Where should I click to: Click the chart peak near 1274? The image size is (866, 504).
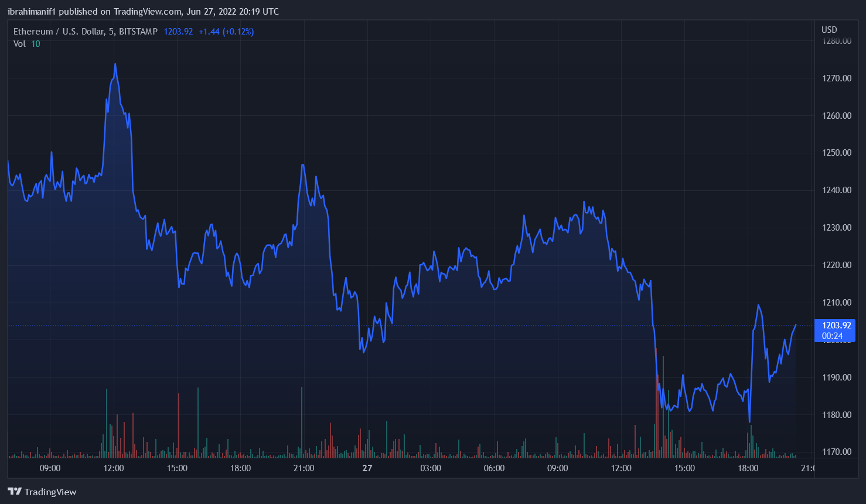(x=115, y=64)
